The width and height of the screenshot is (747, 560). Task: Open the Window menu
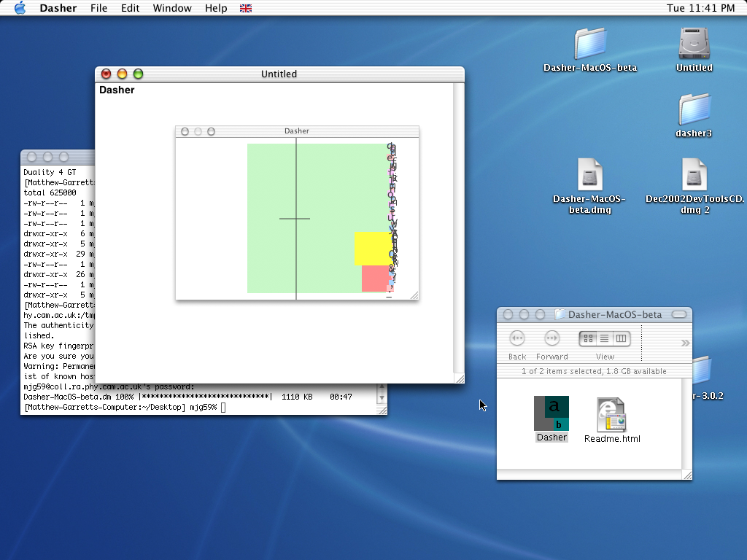pyautogui.click(x=172, y=8)
